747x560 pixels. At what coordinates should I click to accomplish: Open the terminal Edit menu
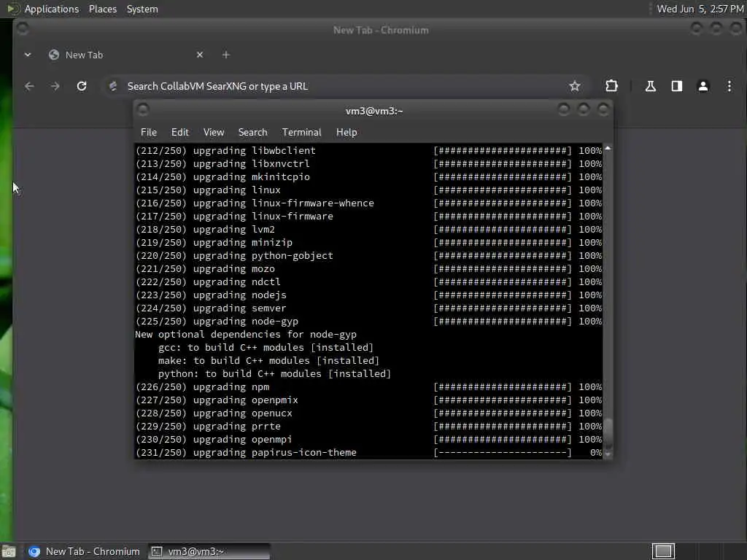click(x=179, y=133)
